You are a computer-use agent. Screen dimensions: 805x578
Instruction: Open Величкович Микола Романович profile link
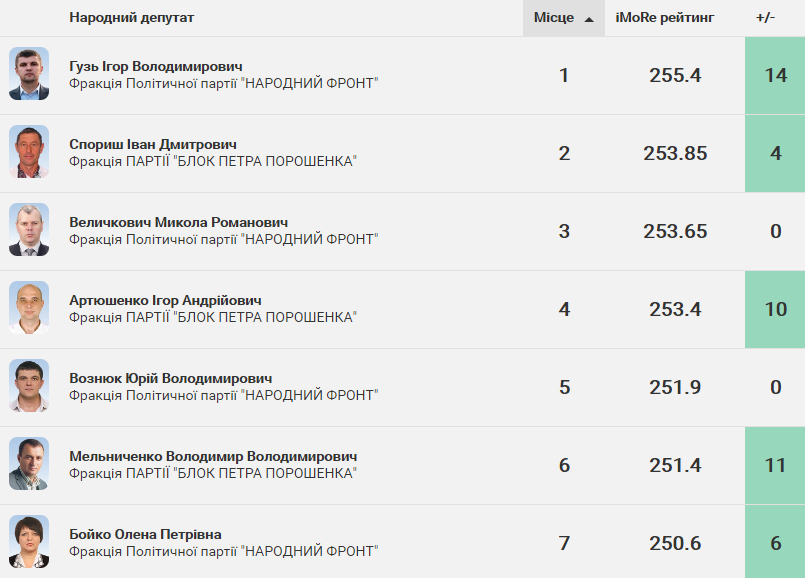(x=178, y=222)
